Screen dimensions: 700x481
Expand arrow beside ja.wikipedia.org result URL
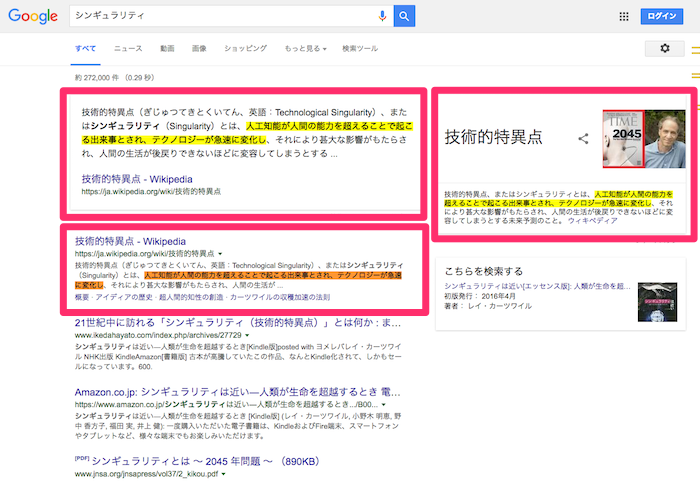219,254
